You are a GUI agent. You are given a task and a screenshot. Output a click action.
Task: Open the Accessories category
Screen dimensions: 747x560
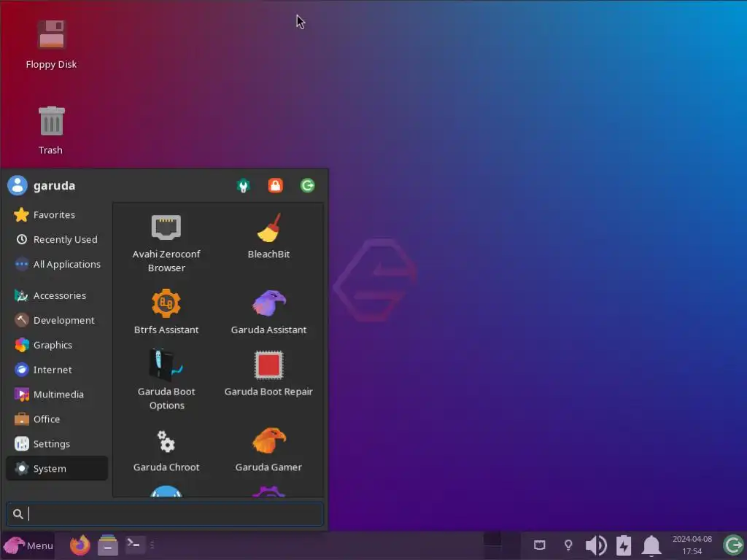point(57,296)
